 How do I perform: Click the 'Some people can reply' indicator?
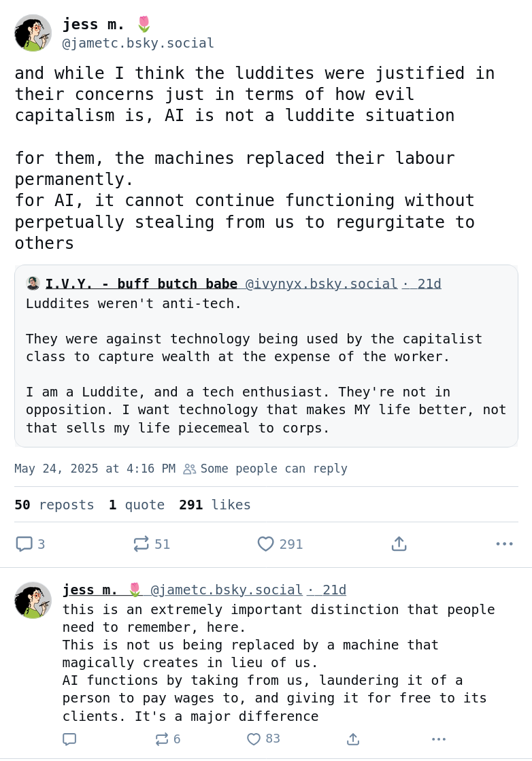coord(266,469)
